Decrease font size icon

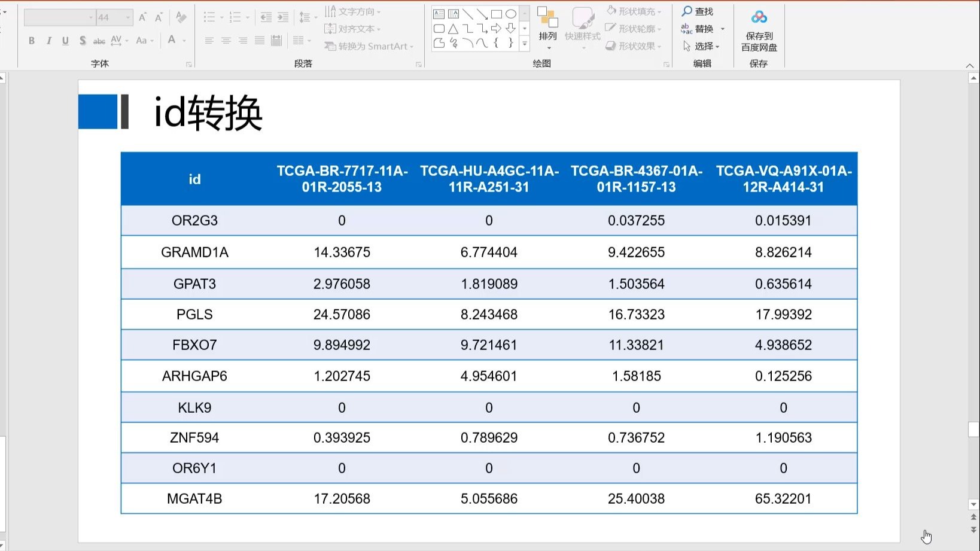pyautogui.click(x=159, y=17)
